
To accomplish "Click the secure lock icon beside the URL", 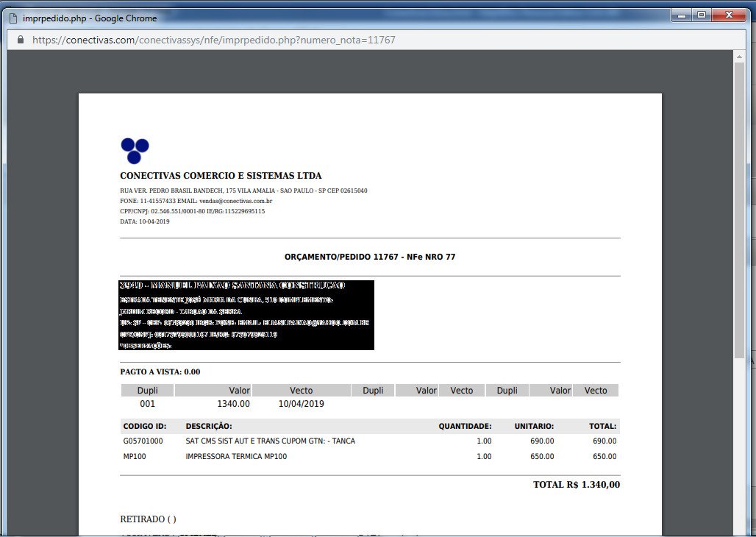I will [21, 40].
